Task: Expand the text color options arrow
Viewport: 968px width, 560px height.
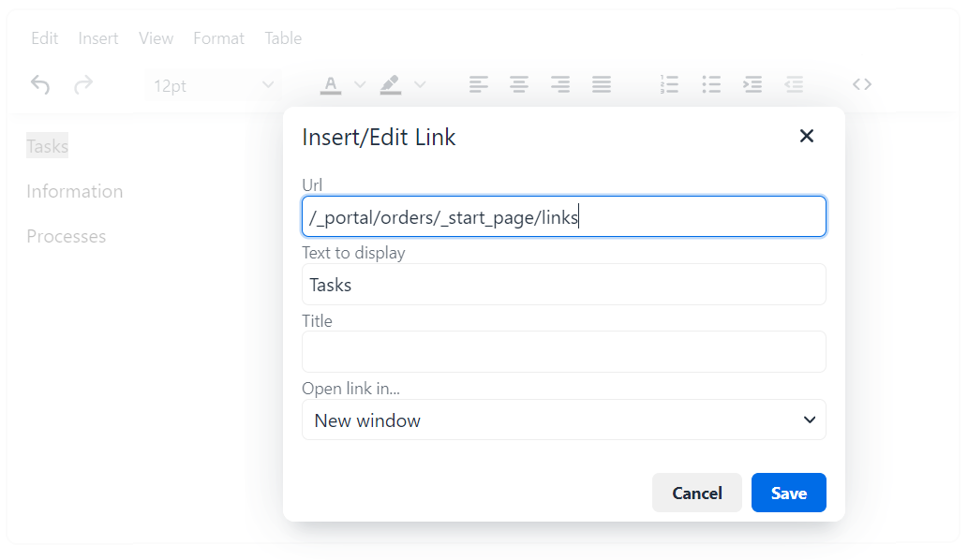Action: 360,85
